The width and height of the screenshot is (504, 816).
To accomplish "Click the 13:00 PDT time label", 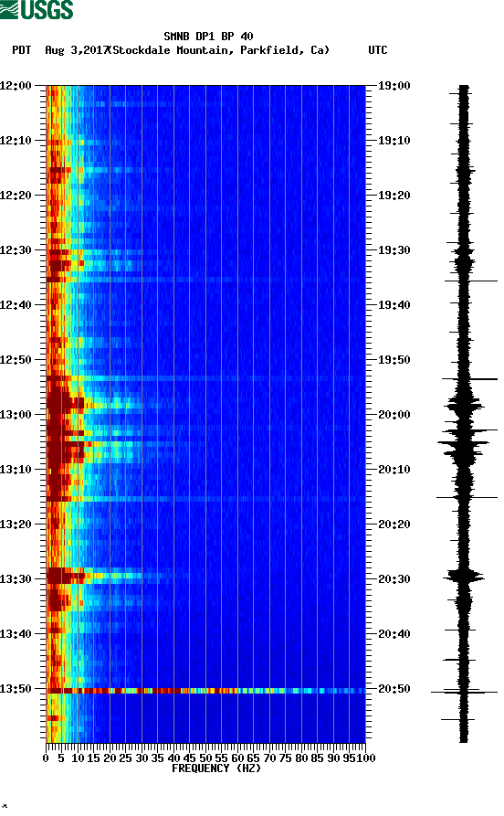I will tap(16, 414).
